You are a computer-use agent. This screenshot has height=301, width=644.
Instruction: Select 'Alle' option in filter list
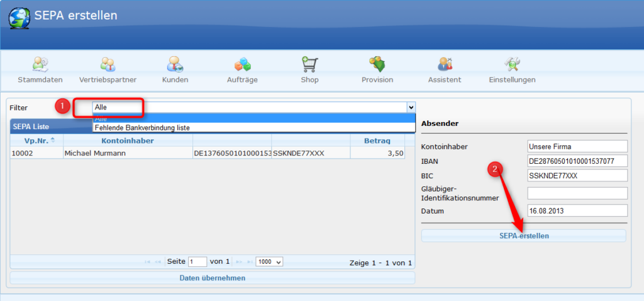(101, 118)
